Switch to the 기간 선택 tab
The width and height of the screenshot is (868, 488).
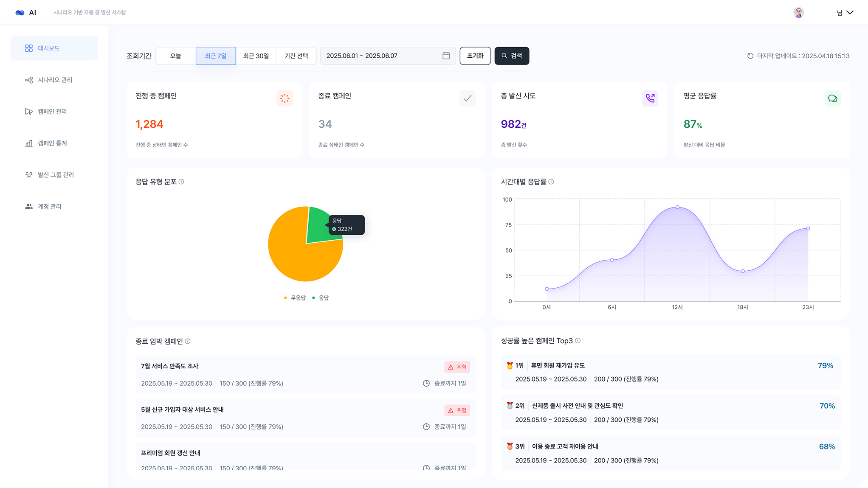click(296, 56)
